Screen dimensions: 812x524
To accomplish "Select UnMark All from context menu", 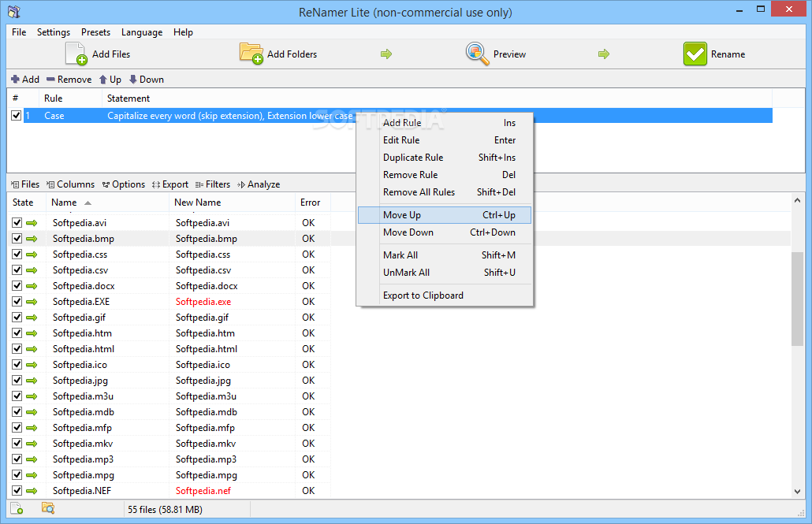I will pos(445,273).
